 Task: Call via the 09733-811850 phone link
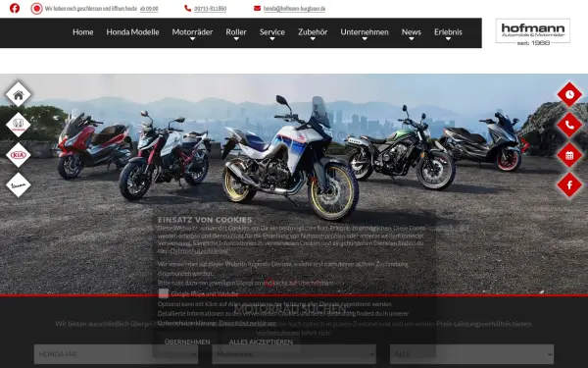click(210, 8)
